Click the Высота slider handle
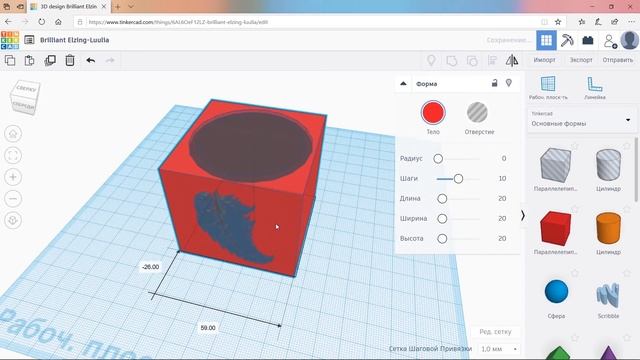Screen dimensions: 640x360 coord(442,238)
